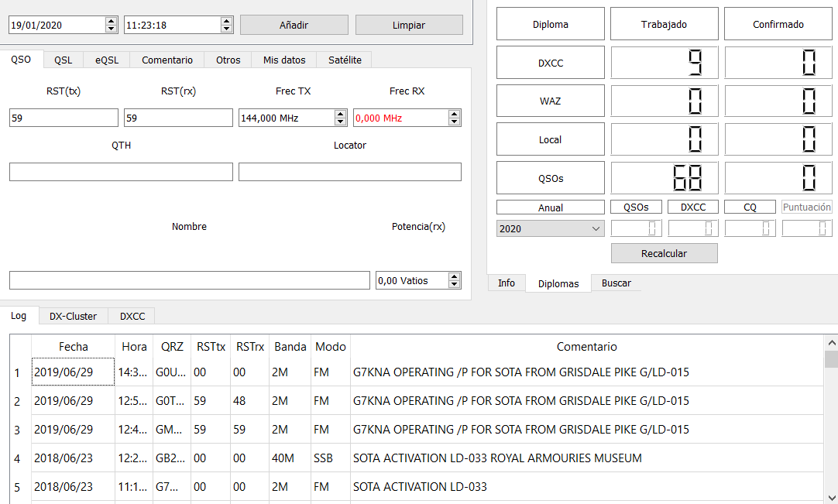
Task: Increase the time 11:23:18 spinner
Action: (227, 22)
